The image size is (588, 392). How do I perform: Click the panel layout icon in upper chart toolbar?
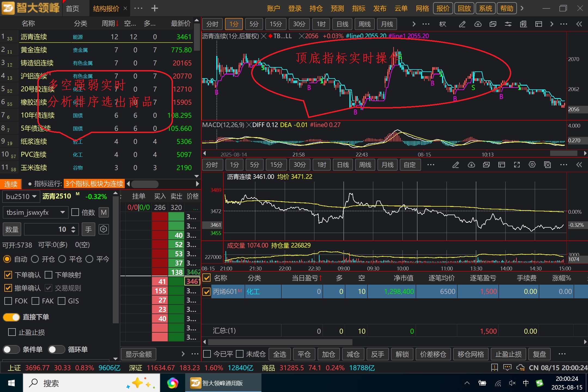[x=539, y=24]
